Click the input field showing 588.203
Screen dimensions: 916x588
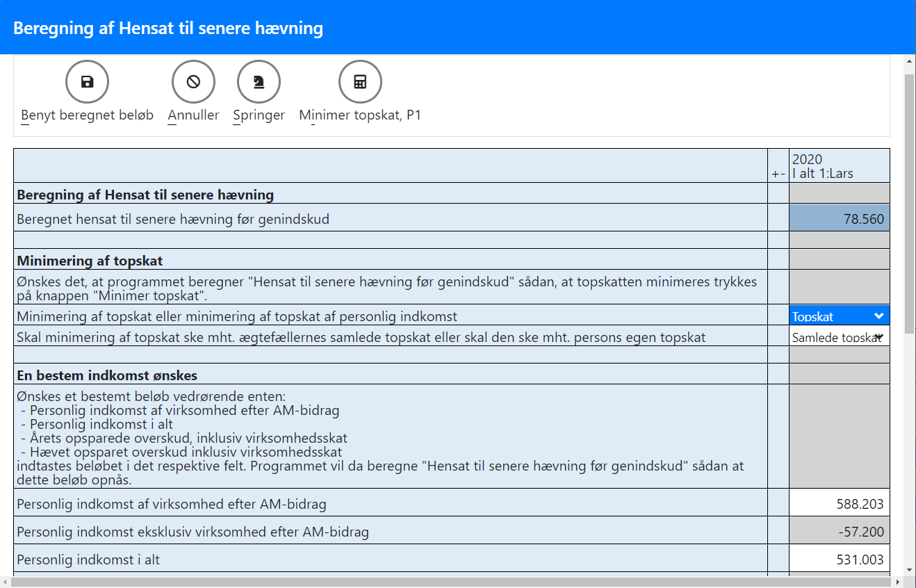[x=839, y=503]
